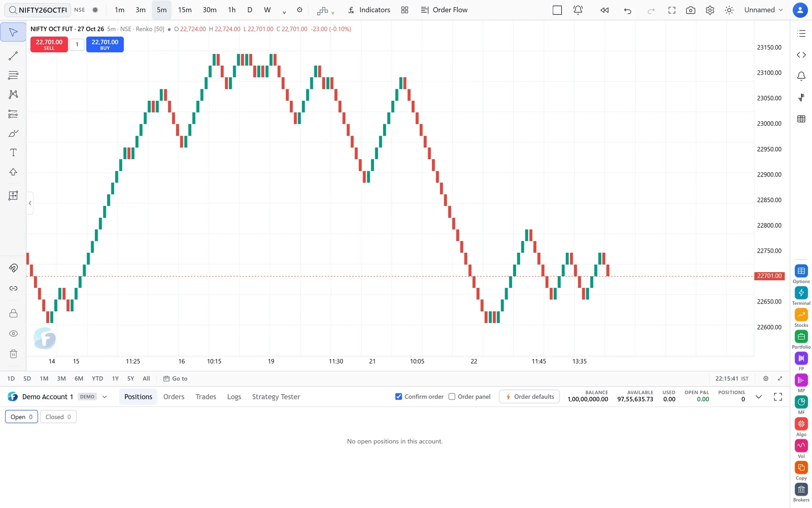This screenshot has width=812, height=508.
Task: Toggle light or dark theme
Action: pyautogui.click(x=729, y=10)
